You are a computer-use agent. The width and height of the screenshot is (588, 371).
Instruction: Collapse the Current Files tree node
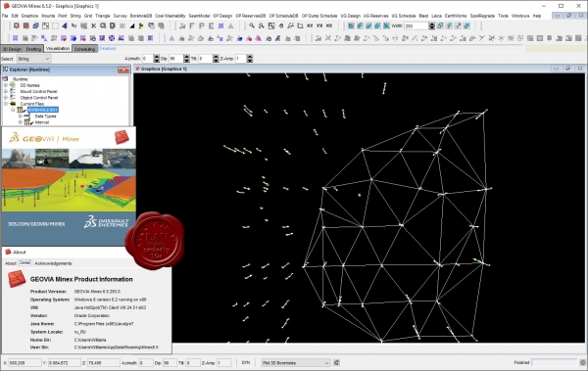coord(6,104)
